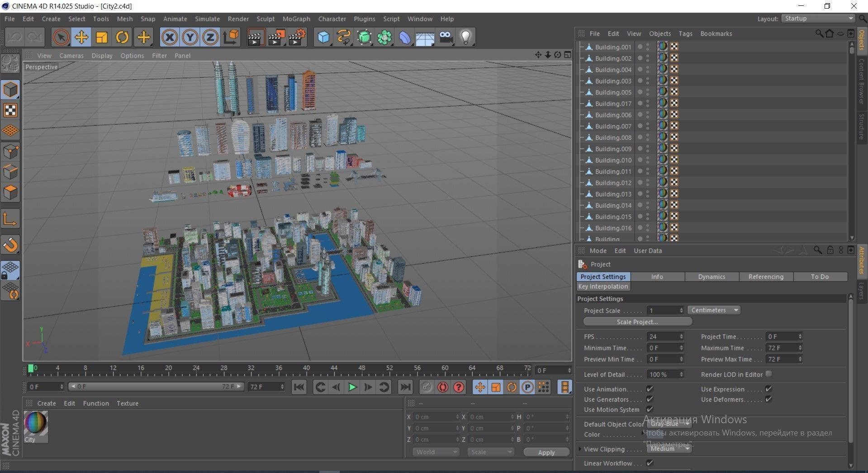
Task: Toggle X axis lock
Action: pyautogui.click(x=170, y=37)
